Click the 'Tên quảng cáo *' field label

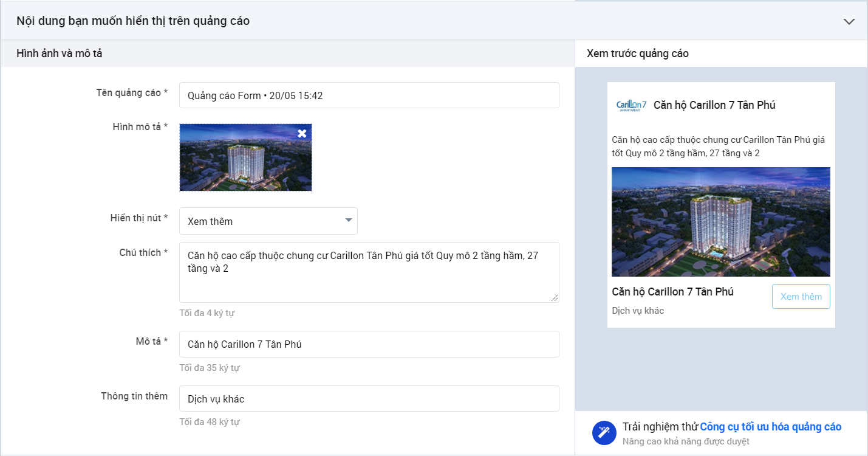(x=132, y=92)
